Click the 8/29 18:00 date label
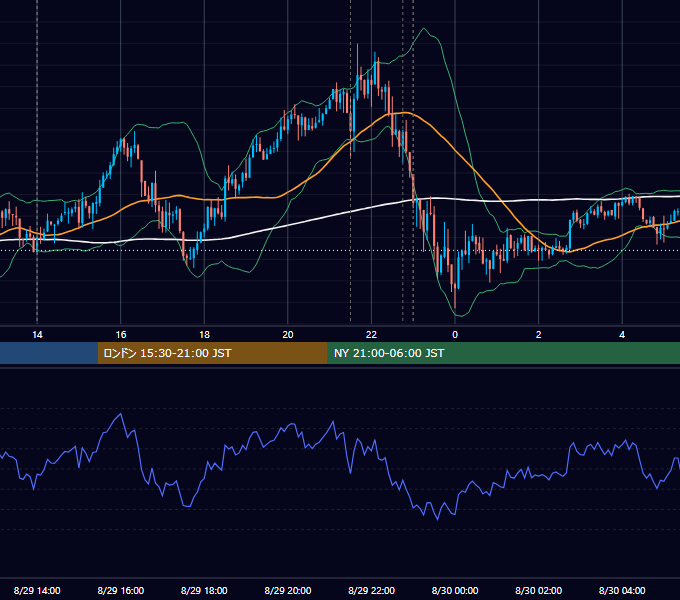 click(x=204, y=590)
